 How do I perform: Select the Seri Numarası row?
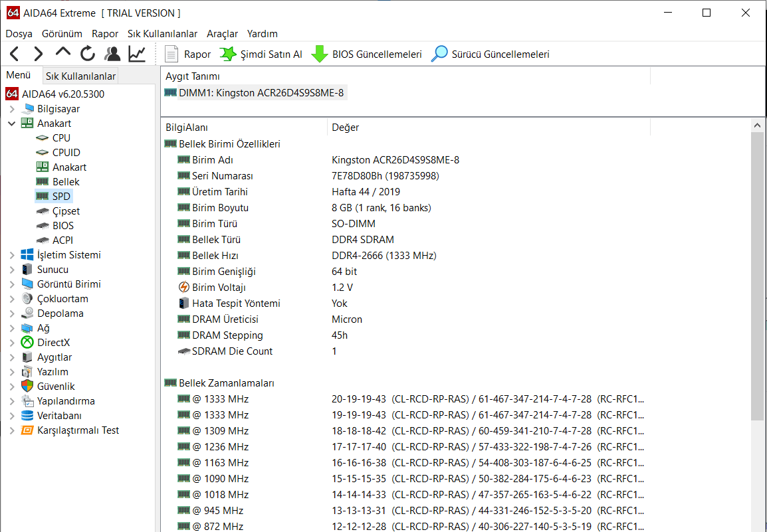click(x=406, y=176)
